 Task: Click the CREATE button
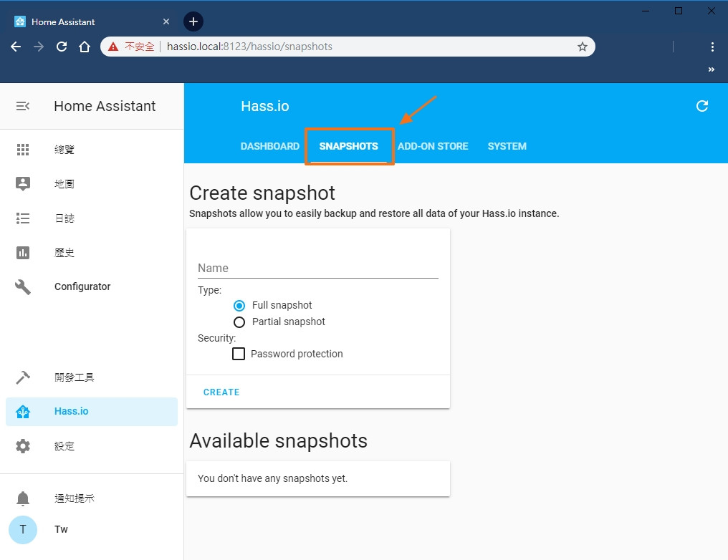pyautogui.click(x=221, y=392)
